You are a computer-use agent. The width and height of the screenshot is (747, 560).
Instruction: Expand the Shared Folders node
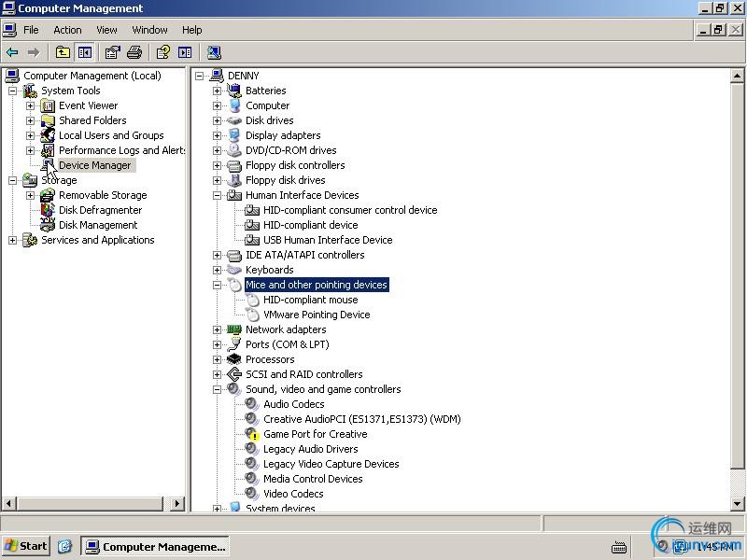tap(31, 120)
